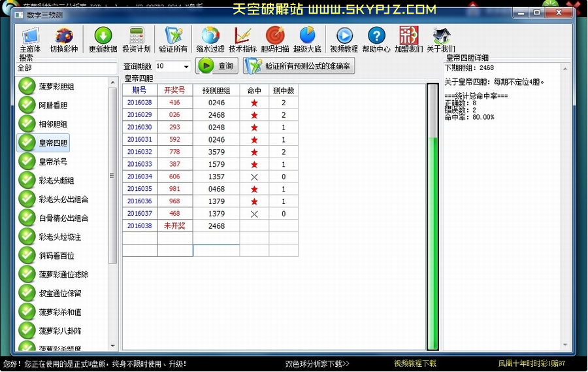Open the 技术指标 chart icon

242,37
